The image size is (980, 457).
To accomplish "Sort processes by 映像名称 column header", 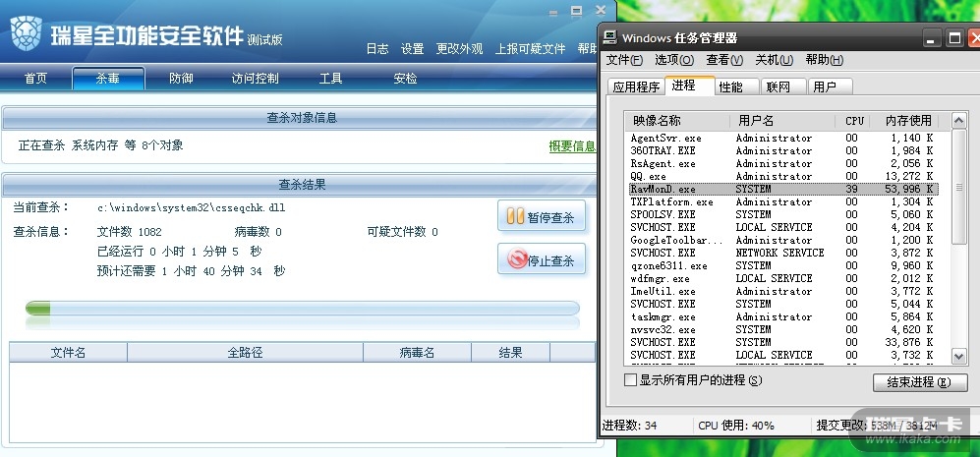I will pyautogui.click(x=677, y=121).
